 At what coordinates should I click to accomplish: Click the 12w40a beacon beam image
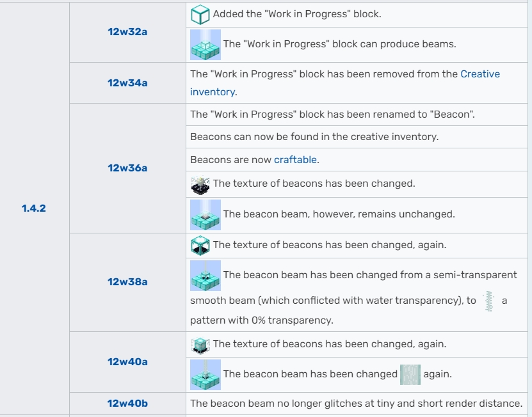point(206,375)
